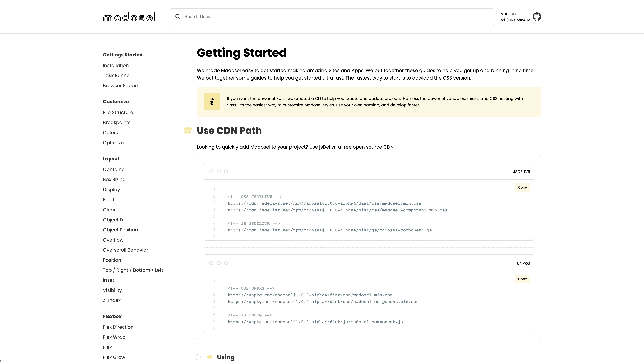Go to the Optimize page
This screenshot has height=362, width=644.
point(113,142)
